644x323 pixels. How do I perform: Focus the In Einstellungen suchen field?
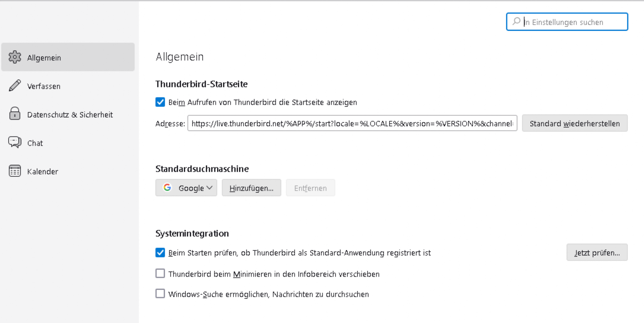tap(571, 22)
